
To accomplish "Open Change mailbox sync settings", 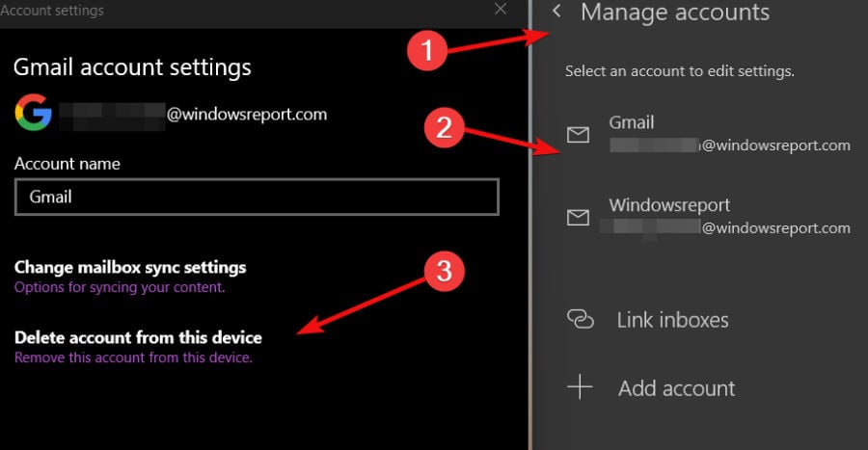I will coord(130,267).
